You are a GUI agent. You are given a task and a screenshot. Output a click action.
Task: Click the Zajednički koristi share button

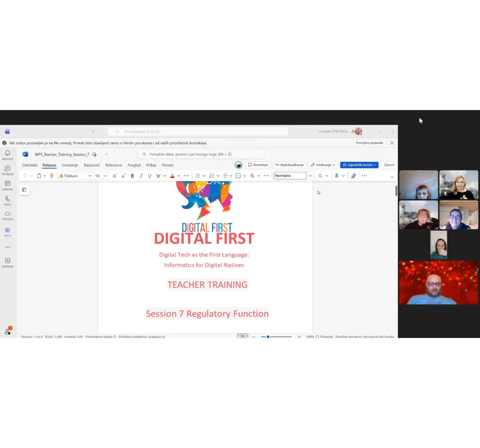(x=359, y=165)
